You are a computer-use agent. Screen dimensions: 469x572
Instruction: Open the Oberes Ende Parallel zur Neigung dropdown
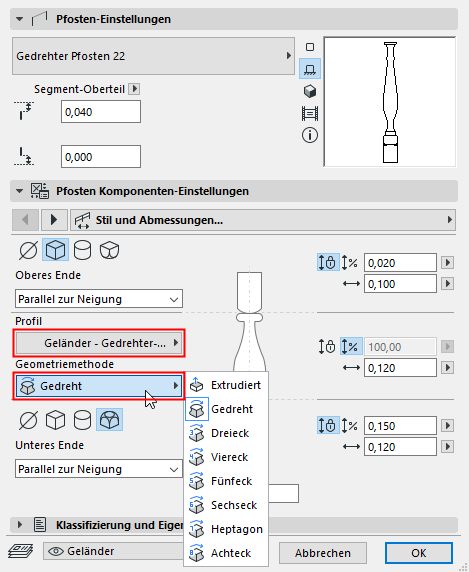[x=99, y=299]
